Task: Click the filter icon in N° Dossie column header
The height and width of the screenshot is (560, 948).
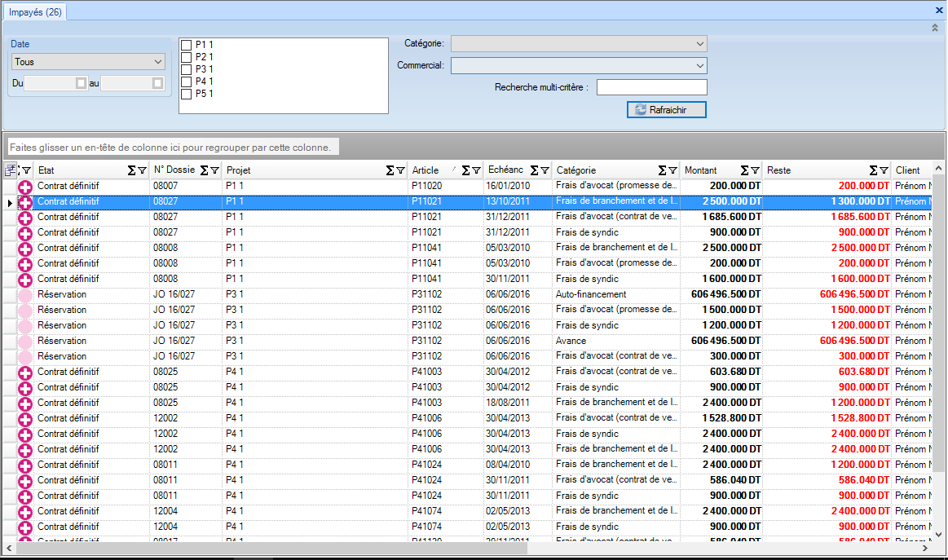Action: [x=215, y=170]
